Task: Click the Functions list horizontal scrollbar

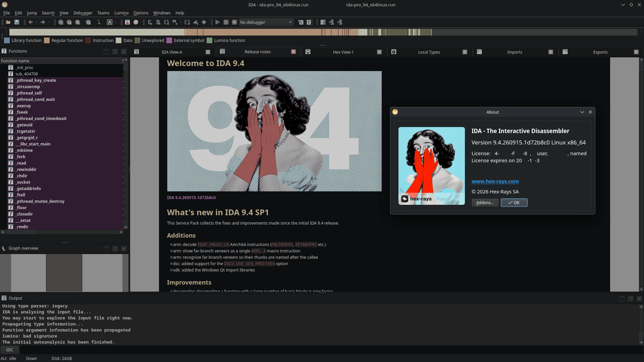Action: click(62, 232)
